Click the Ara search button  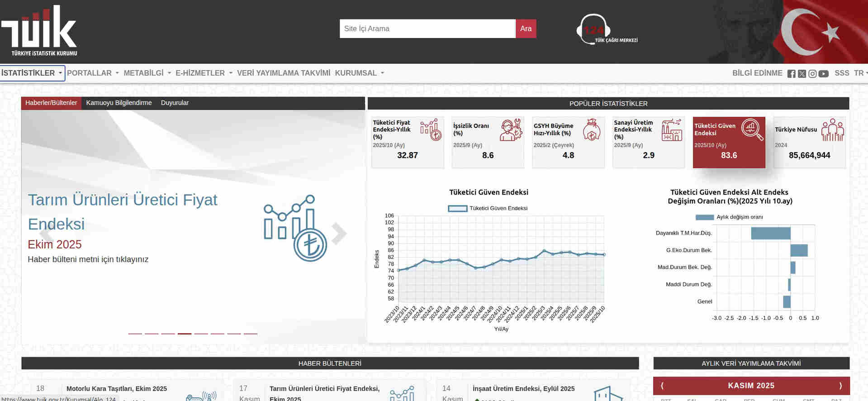click(x=526, y=29)
